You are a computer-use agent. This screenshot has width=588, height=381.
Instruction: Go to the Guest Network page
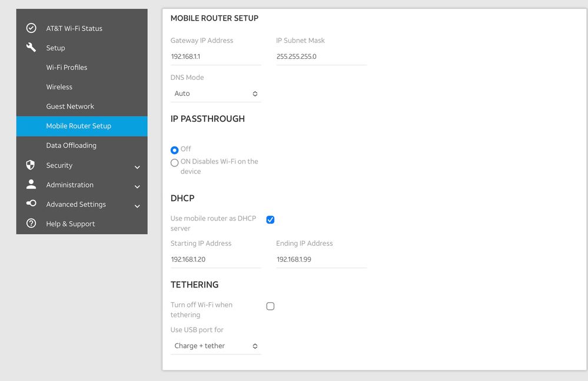click(x=70, y=106)
